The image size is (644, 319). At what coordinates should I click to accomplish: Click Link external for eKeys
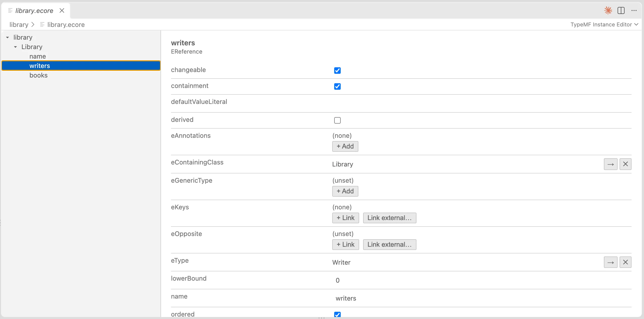coord(390,218)
